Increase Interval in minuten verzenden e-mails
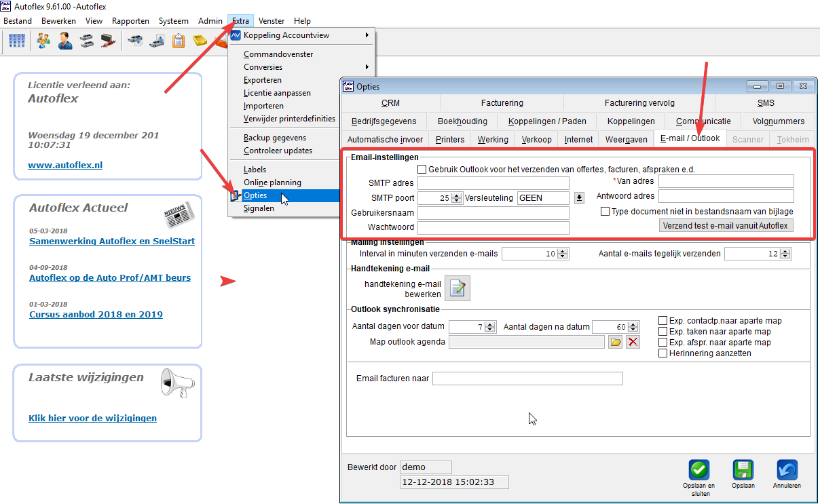The image size is (820, 504). [563, 251]
